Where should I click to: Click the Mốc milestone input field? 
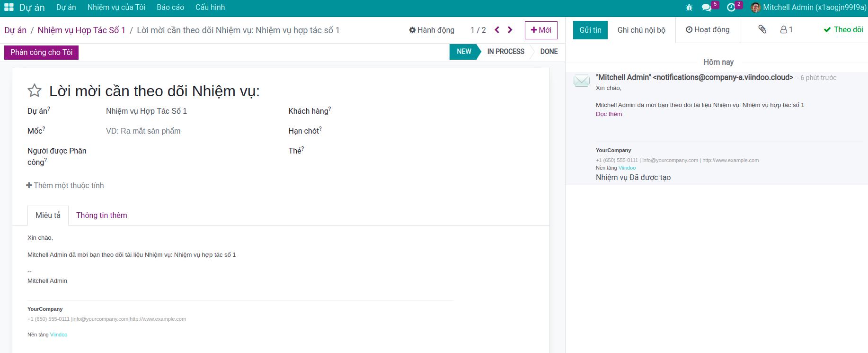tap(189, 131)
